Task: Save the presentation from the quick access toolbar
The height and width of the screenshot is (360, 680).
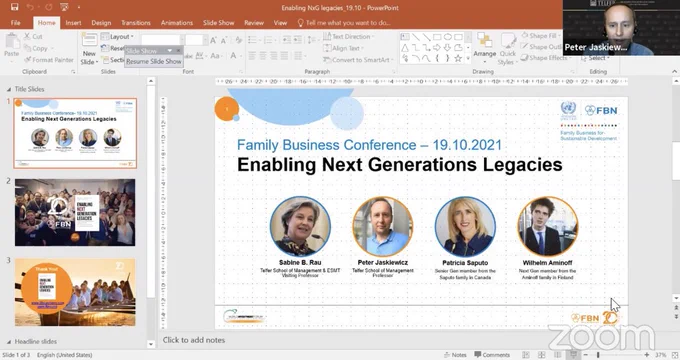Action: (14, 7)
